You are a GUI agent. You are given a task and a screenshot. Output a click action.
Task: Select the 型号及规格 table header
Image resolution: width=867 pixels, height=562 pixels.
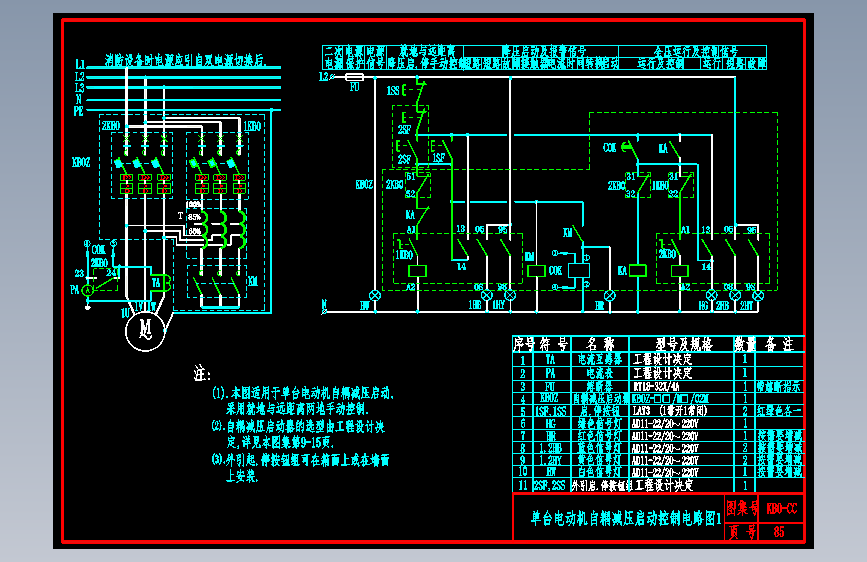(x=684, y=345)
